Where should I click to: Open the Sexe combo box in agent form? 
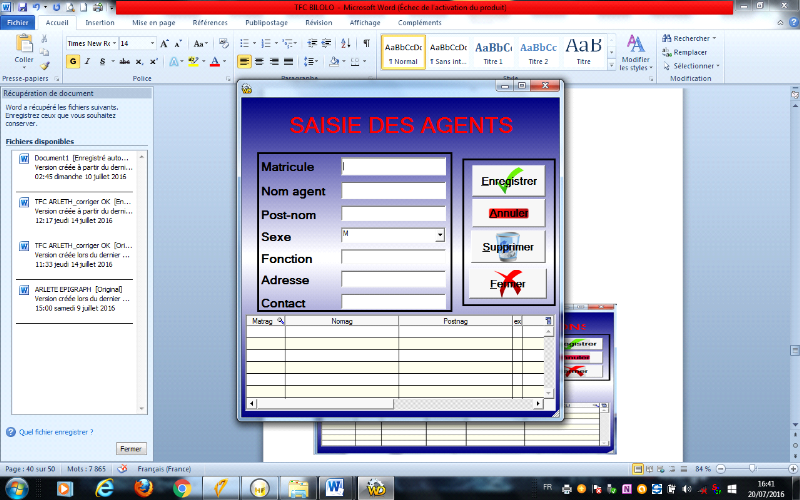pyautogui.click(x=439, y=235)
